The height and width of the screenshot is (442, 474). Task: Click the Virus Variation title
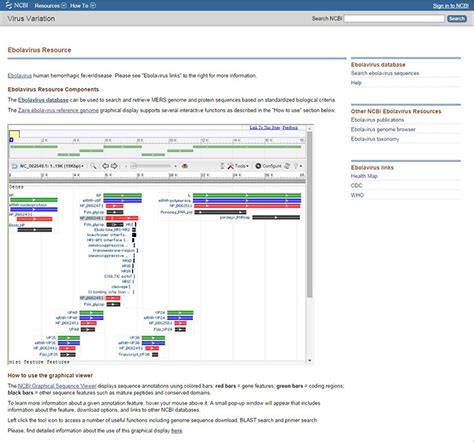31,19
